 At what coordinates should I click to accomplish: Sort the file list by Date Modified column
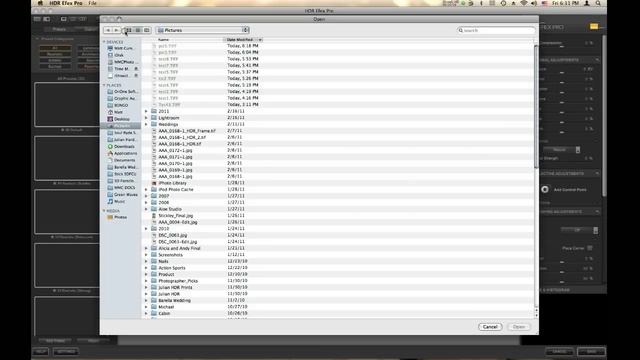(243, 40)
